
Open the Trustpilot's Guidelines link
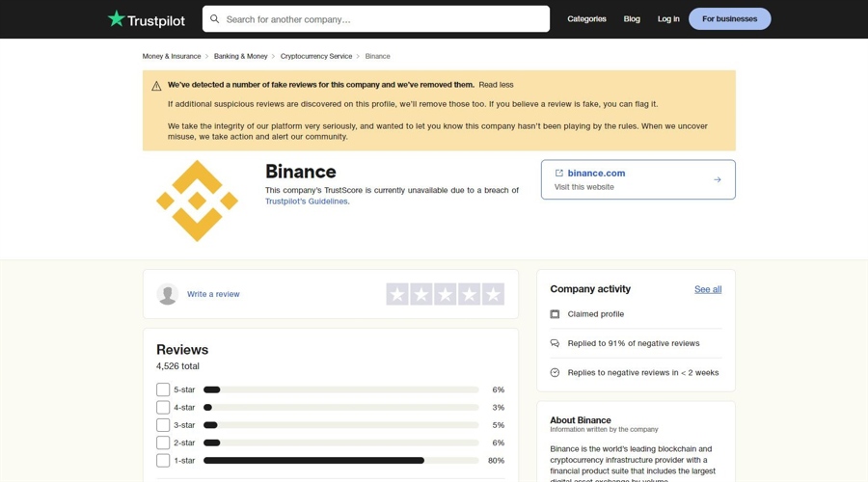[x=306, y=201]
